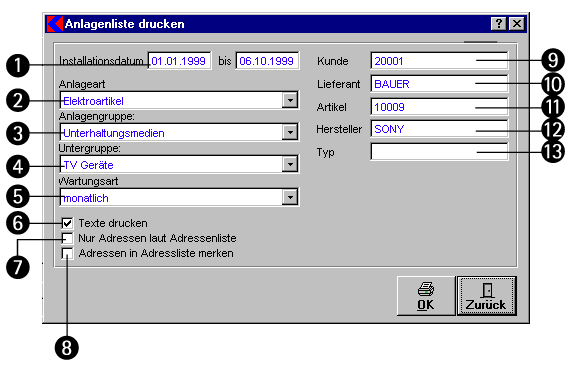The height and width of the screenshot is (369, 574).
Task: Click the Kunde field containing 20001
Action: pyautogui.click(x=439, y=61)
